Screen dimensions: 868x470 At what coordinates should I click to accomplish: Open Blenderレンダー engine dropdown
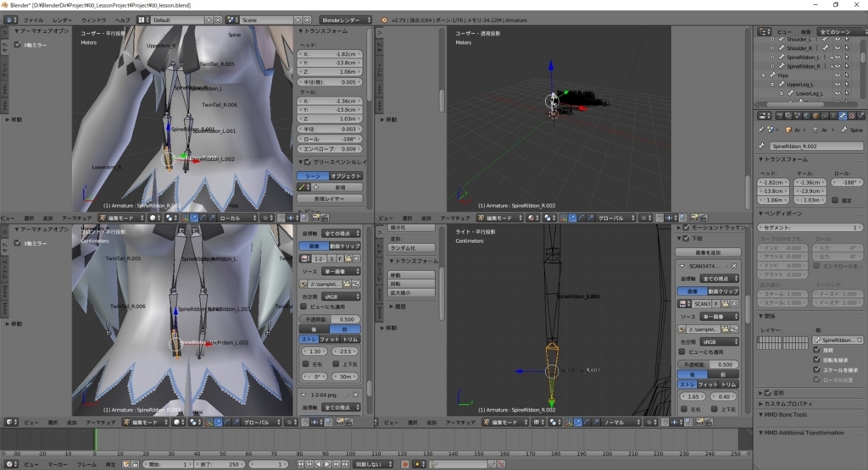tap(346, 20)
